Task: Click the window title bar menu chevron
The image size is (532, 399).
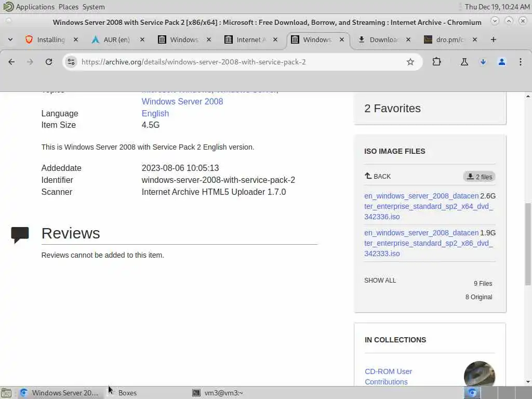Action: coord(495,21)
